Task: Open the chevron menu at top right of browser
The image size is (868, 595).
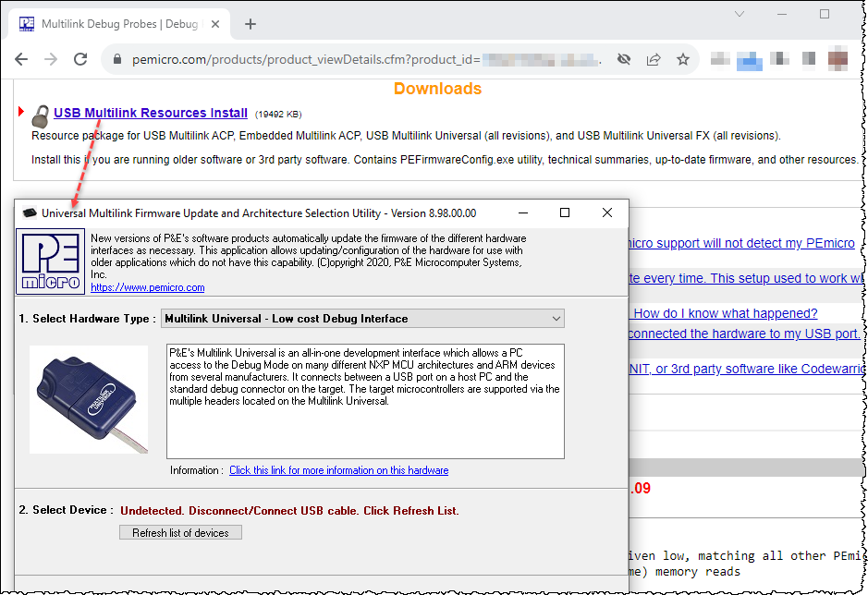Action: 740,16
